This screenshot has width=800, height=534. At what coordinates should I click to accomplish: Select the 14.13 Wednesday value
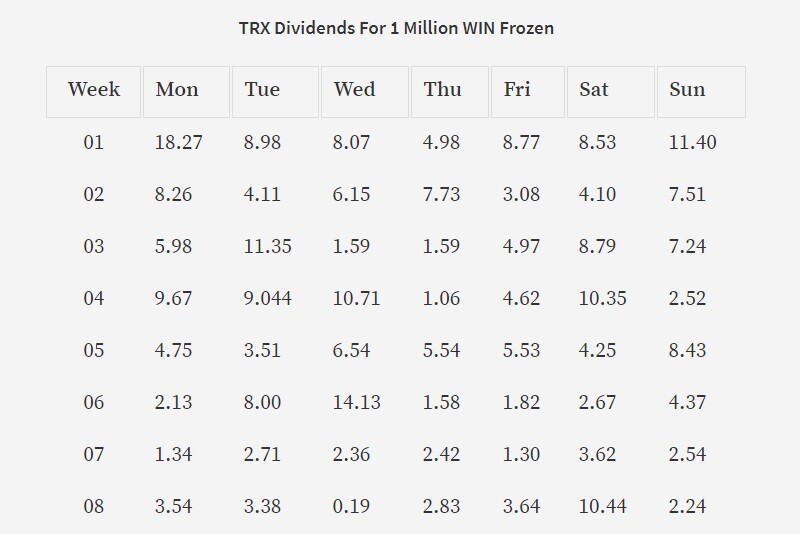(x=357, y=402)
